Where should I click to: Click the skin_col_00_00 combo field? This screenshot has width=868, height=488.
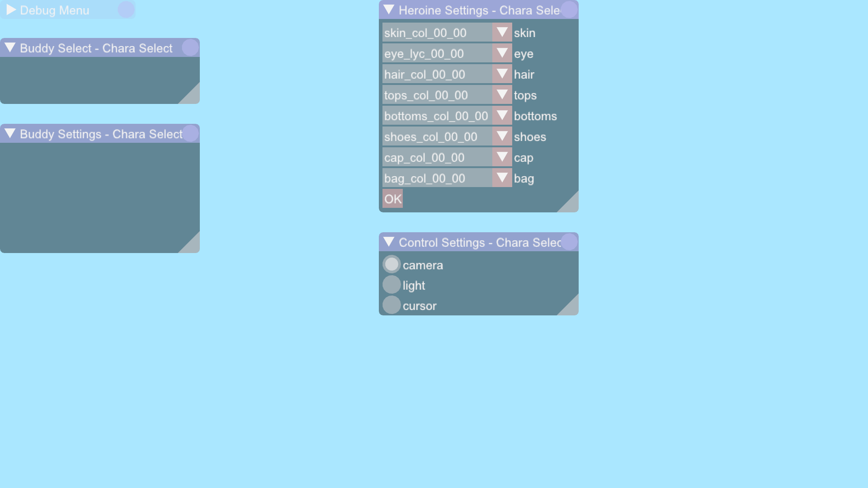tap(438, 32)
